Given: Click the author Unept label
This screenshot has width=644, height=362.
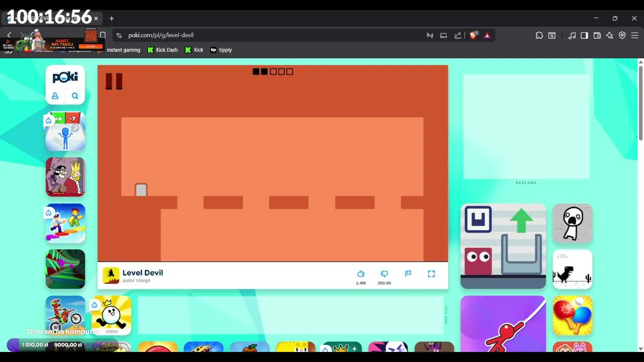Looking at the screenshot, I should [x=136, y=281].
